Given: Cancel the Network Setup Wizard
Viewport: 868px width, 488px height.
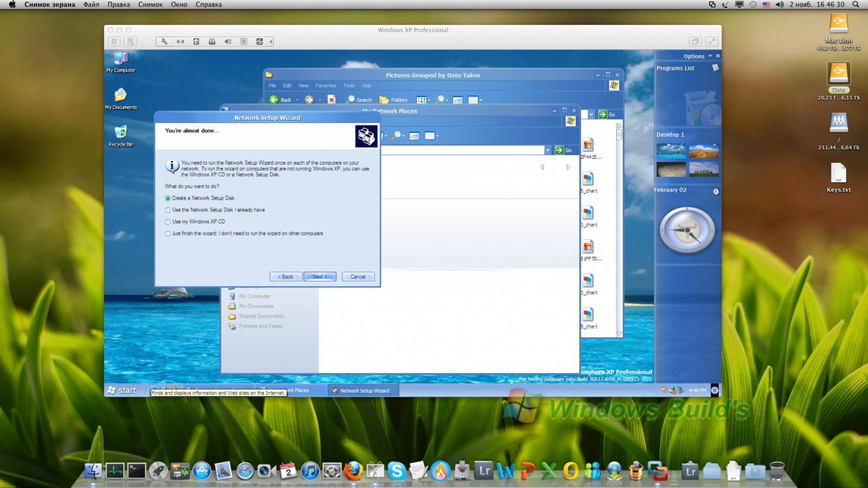Looking at the screenshot, I should [x=358, y=277].
